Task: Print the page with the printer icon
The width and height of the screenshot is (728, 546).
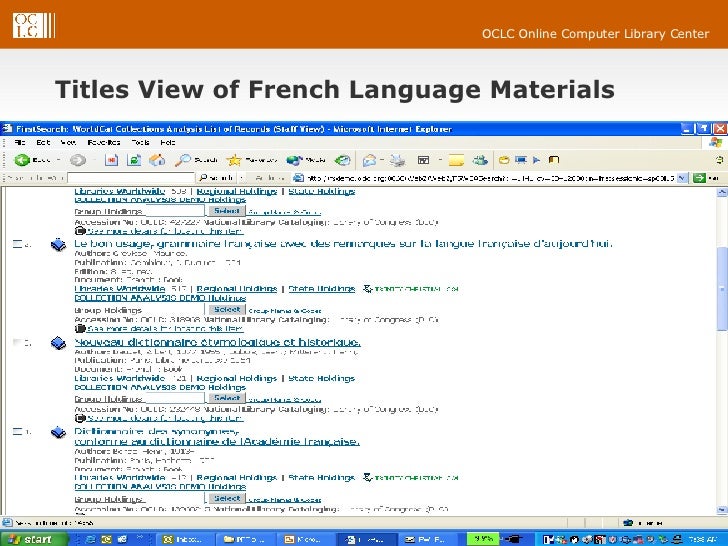Action: pos(397,161)
